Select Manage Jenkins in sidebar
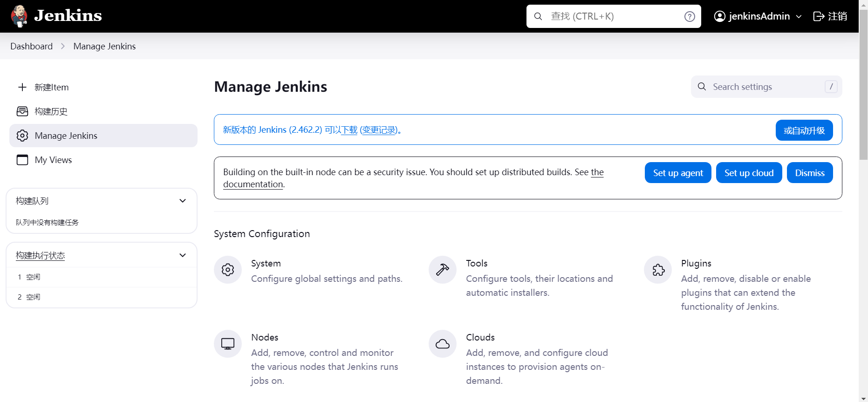 click(x=103, y=136)
